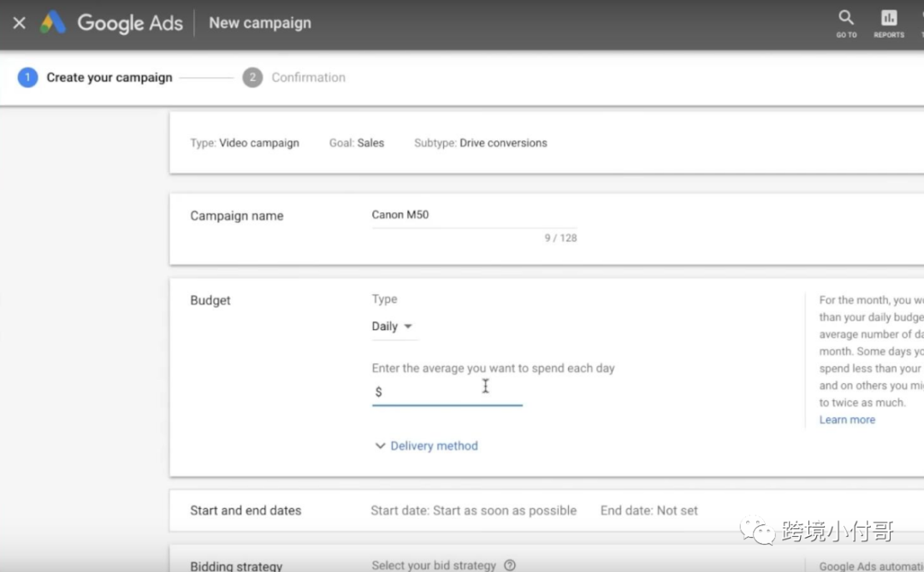Image resolution: width=924 pixels, height=572 pixels.
Task: Click the Google Ads logo icon
Action: point(53,23)
